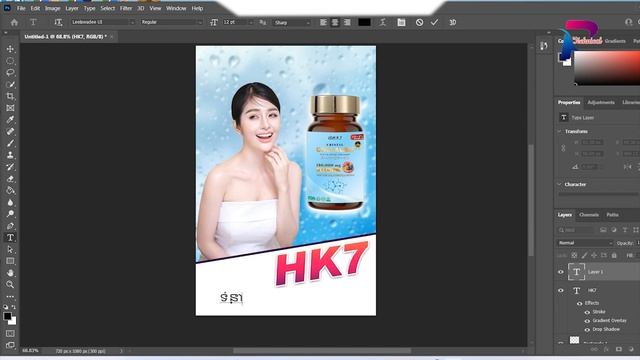Switch to the Paths tab
Viewport: 640px width, 360px height.
(612, 215)
